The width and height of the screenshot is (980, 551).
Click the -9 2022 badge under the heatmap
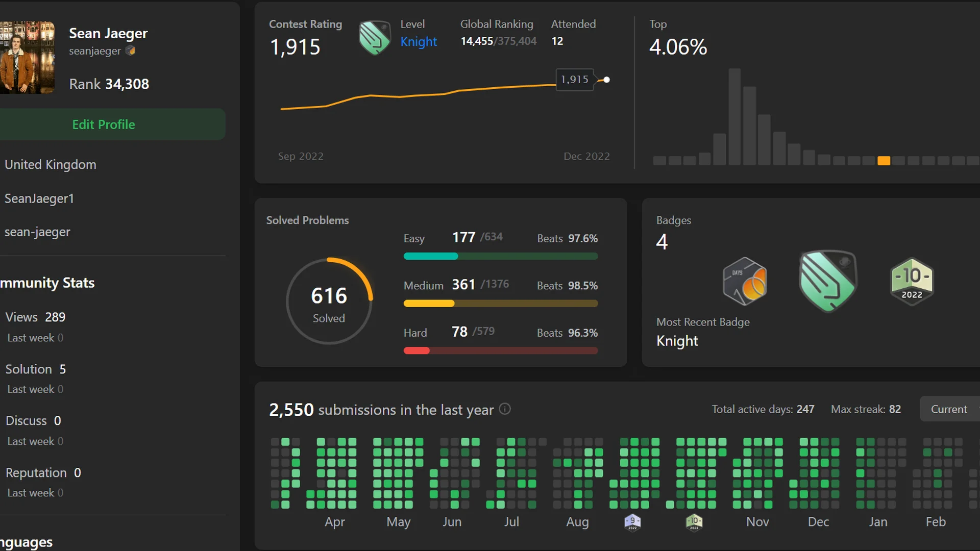pyautogui.click(x=632, y=521)
